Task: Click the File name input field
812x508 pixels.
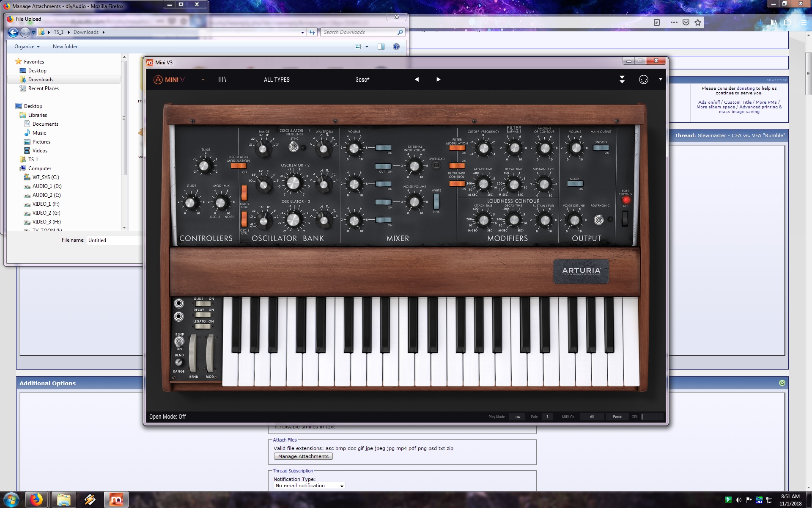Action: [115, 240]
